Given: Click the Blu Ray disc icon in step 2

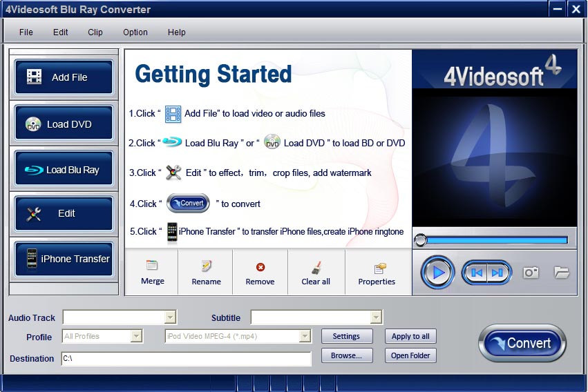Looking at the screenshot, I should (173, 142).
